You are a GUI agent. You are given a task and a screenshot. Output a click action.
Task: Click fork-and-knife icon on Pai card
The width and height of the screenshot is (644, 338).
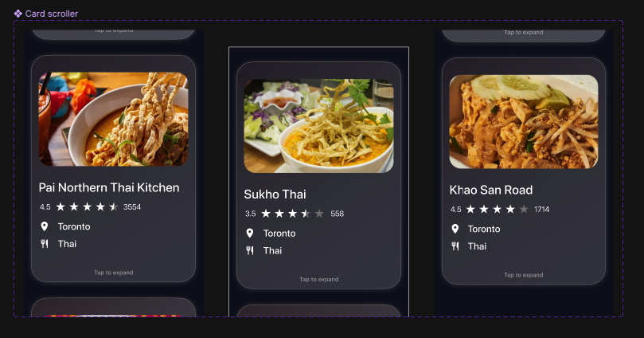(45, 244)
